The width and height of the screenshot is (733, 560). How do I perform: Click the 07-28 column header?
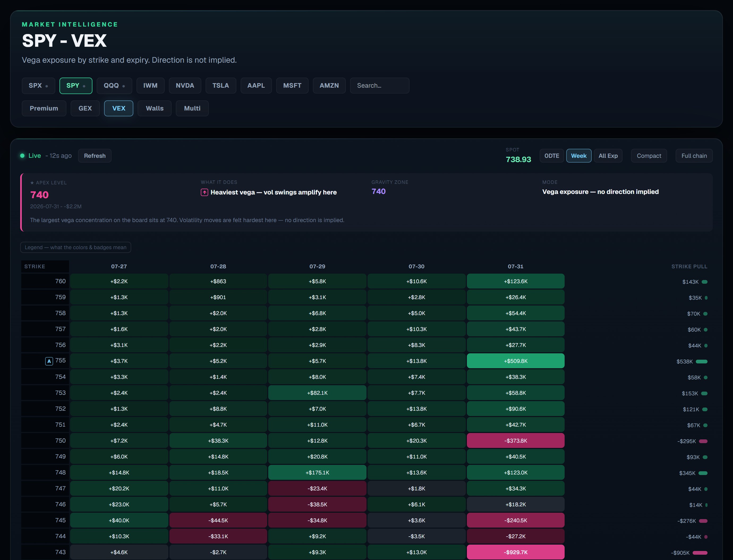218,266
